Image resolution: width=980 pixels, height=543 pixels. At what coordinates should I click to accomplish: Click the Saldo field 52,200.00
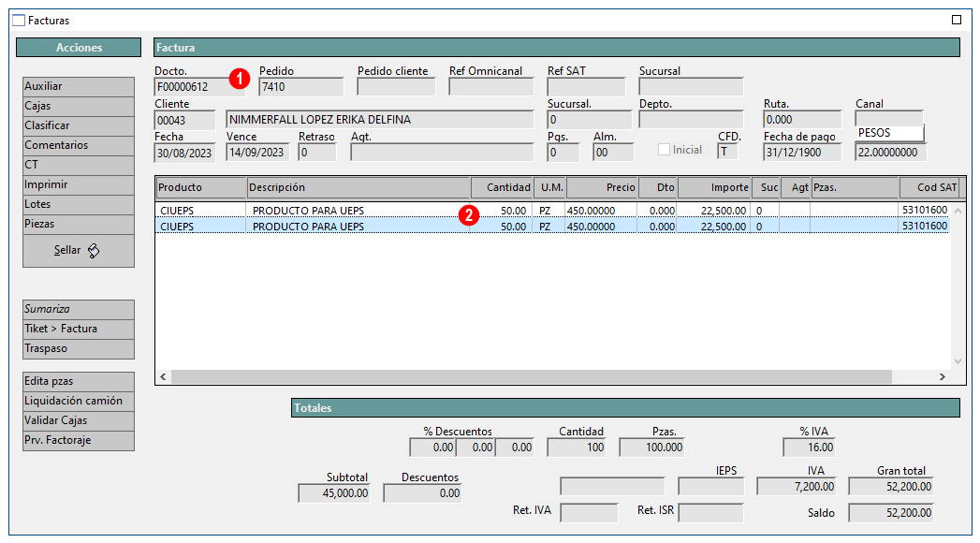(x=891, y=513)
